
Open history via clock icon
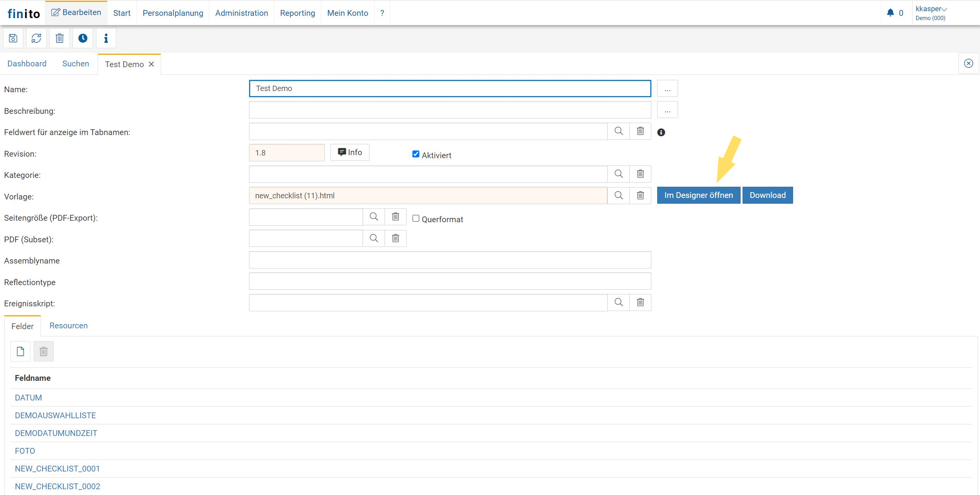tap(83, 38)
